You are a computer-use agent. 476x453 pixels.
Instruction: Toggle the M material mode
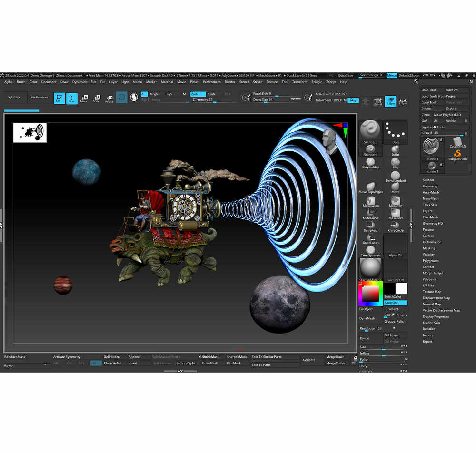point(184,94)
